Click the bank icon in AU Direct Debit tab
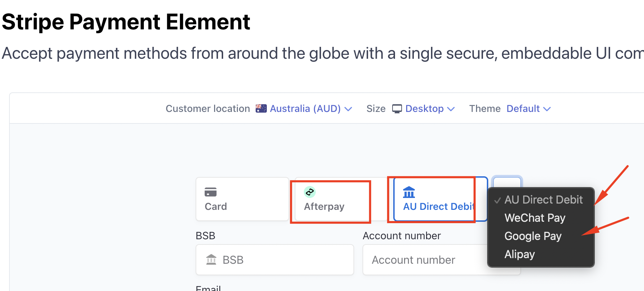Viewport: 644px width, 291px height. (x=409, y=192)
